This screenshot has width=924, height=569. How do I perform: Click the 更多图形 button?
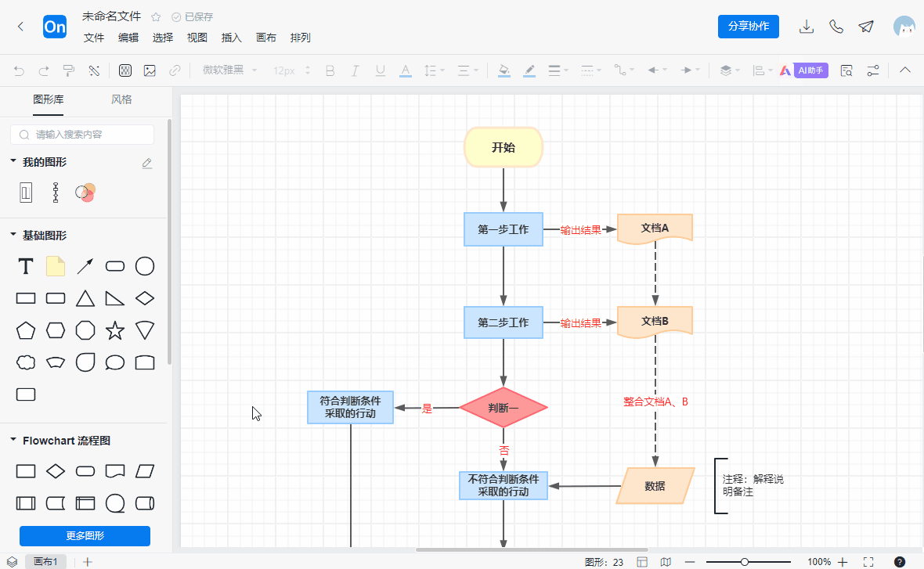coord(85,536)
